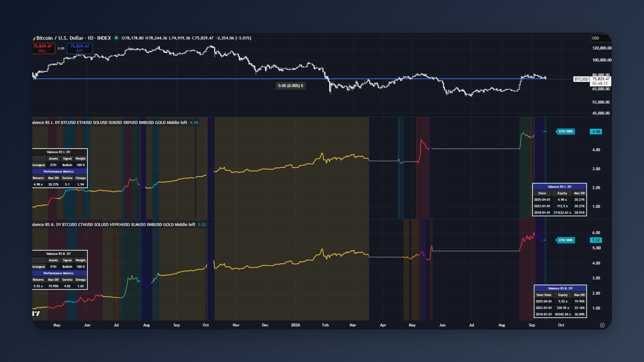
Task: Click the Sortino 5.1 value cell
Action: pos(67,184)
